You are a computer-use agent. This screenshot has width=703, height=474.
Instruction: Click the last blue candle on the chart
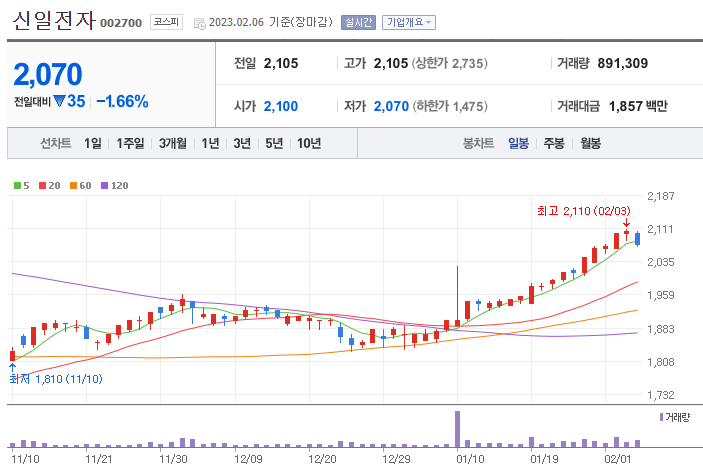(x=638, y=239)
